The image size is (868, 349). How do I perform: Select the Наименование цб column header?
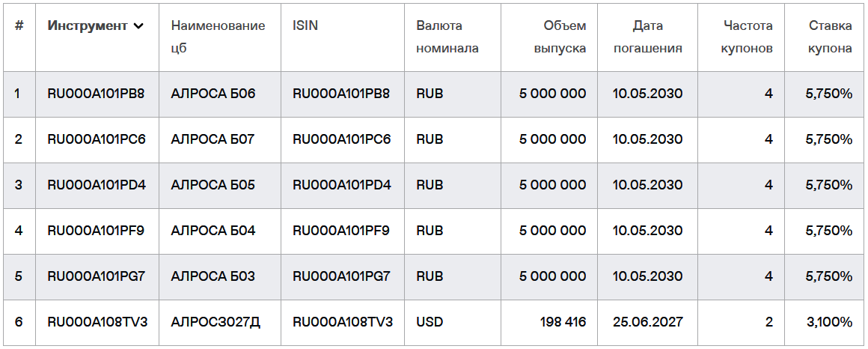(x=218, y=37)
